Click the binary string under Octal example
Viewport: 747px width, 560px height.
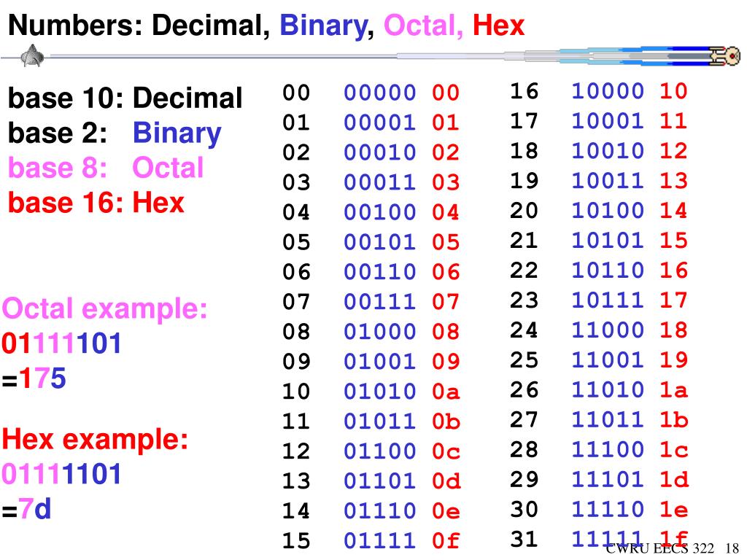61,343
